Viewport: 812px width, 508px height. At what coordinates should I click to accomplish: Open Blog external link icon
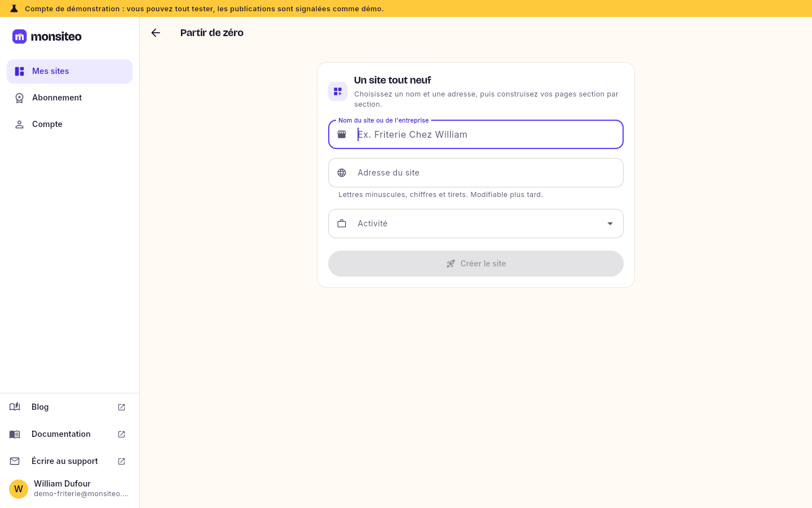click(x=121, y=407)
